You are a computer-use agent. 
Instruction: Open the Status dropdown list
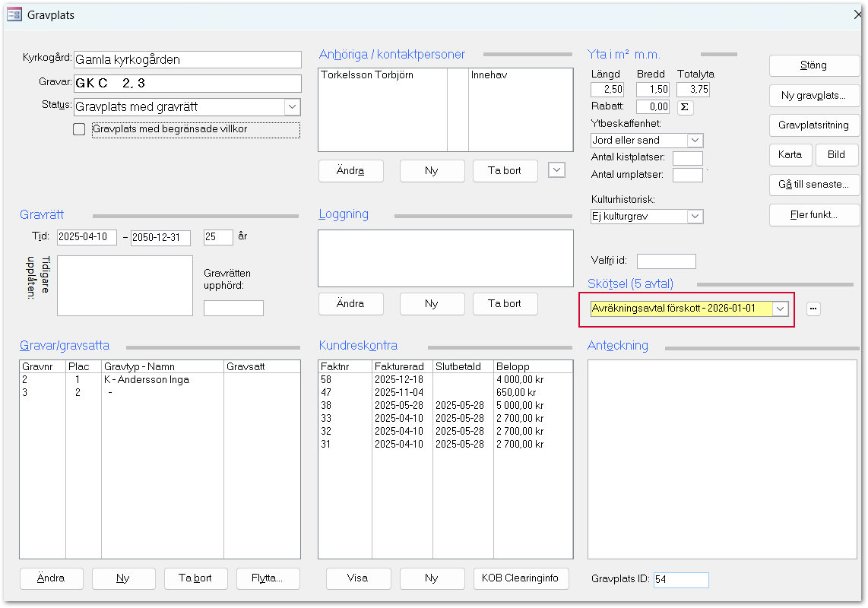pyautogui.click(x=292, y=107)
